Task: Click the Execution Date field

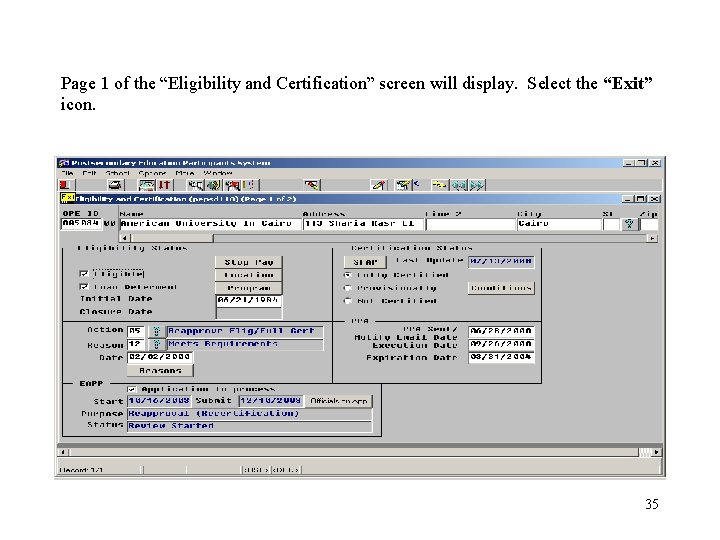Action: 501,344
